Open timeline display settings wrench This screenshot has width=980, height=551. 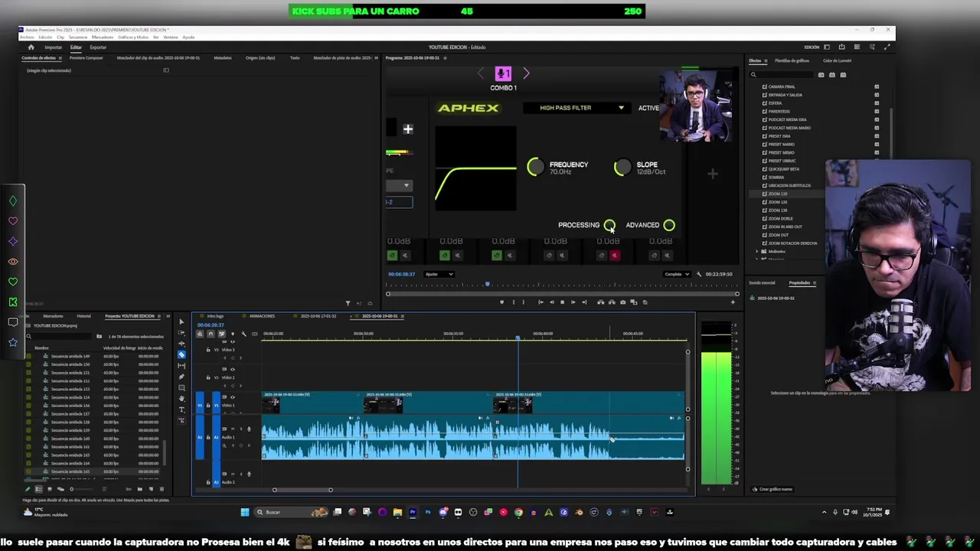(x=243, y=334)
